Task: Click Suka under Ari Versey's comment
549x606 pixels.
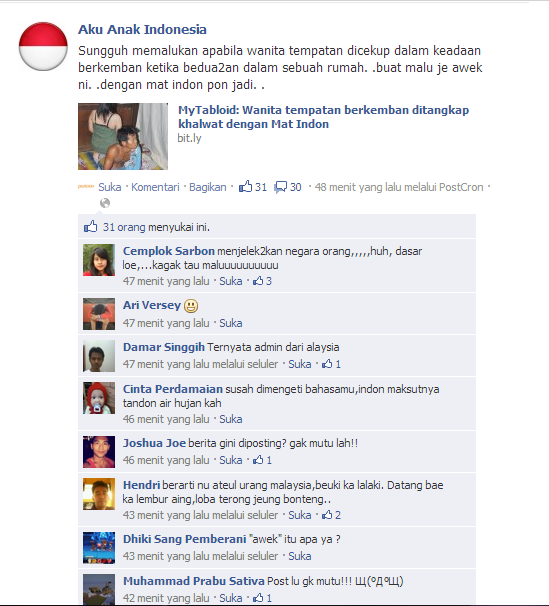Action: (x=231, y=323)
